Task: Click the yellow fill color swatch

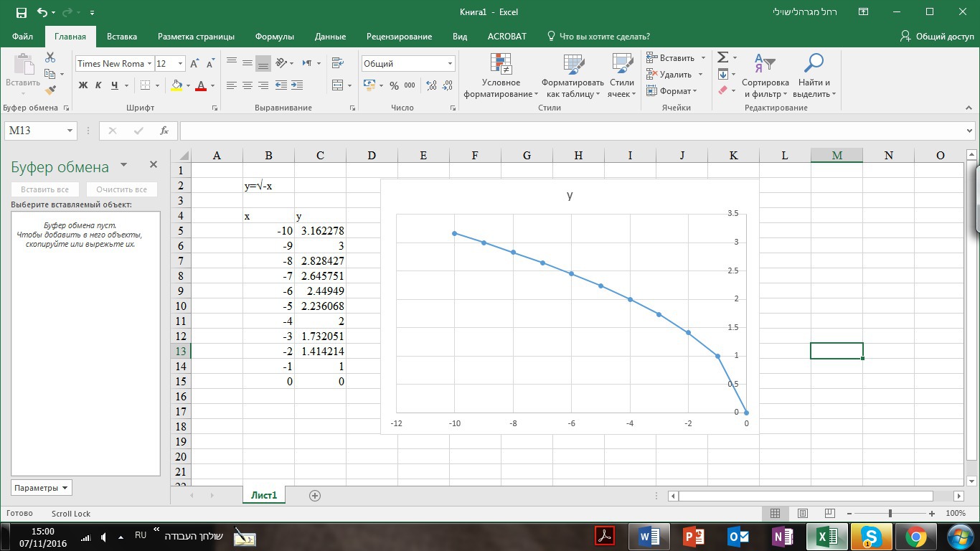Action: pos(176,85)
